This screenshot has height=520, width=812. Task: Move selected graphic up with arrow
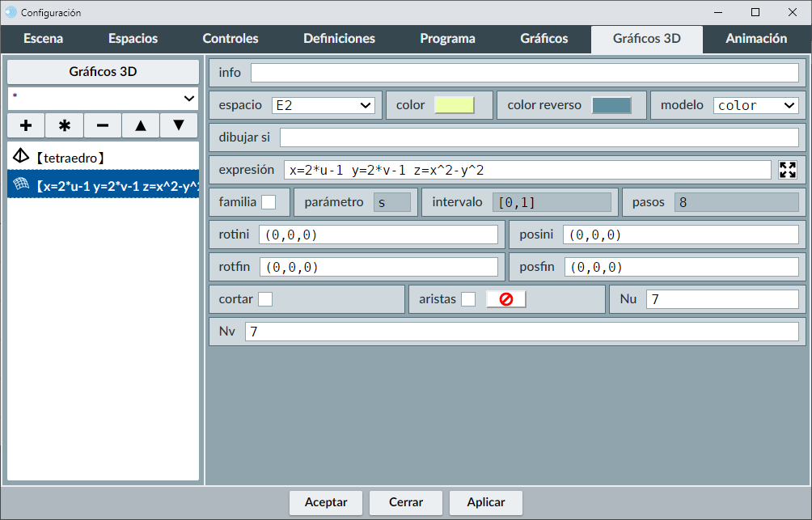[141, 125]
